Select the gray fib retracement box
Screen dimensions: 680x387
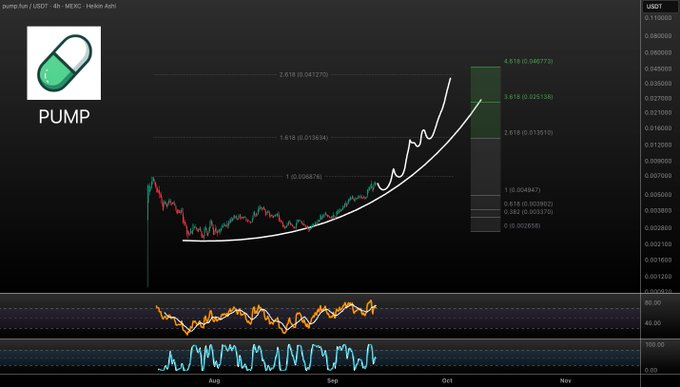point(485,185)
